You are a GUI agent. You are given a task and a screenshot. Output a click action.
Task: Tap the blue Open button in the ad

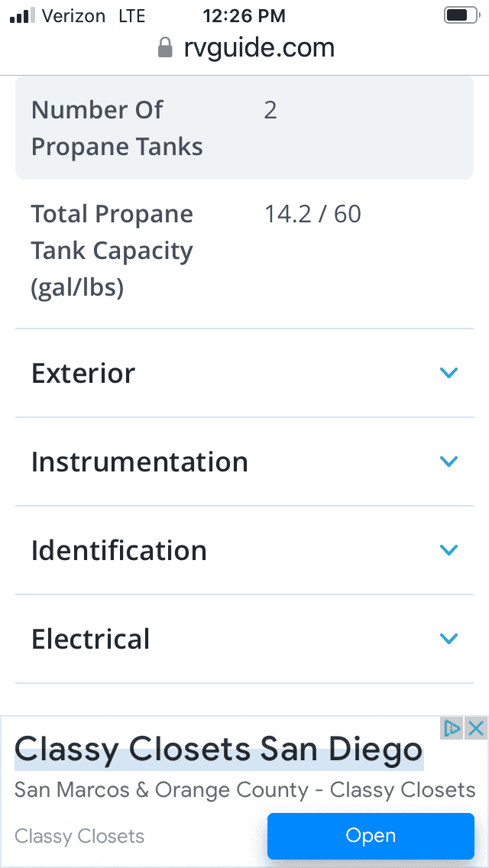tap(371, 836)
